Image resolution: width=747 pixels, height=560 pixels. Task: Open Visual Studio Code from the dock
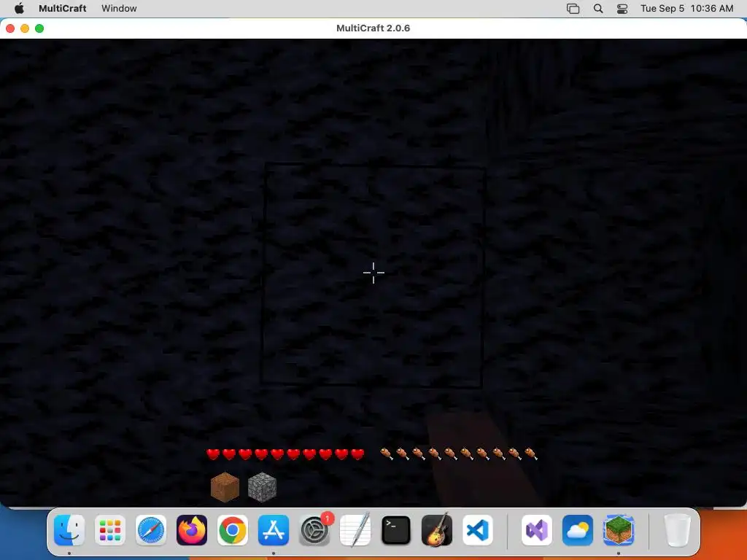point(478,530)
